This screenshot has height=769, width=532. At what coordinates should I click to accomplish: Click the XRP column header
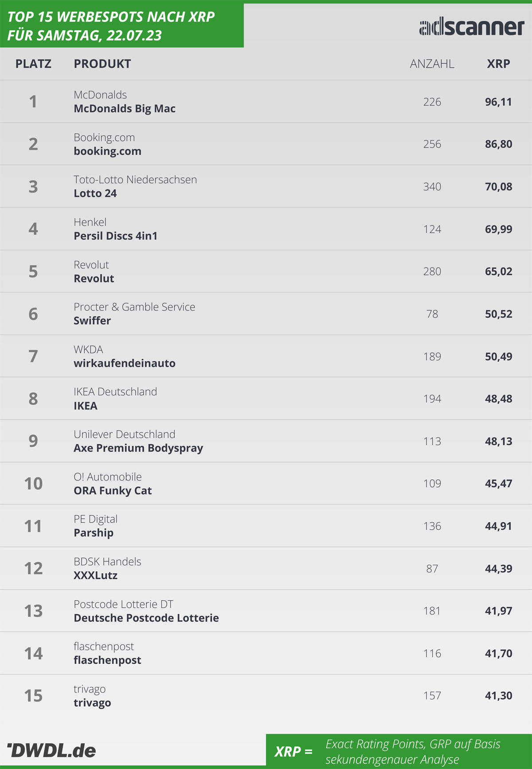(498, 64)
